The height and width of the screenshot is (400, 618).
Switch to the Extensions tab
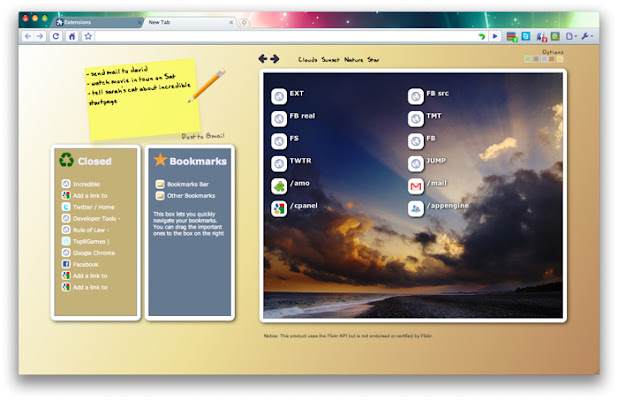99,22
